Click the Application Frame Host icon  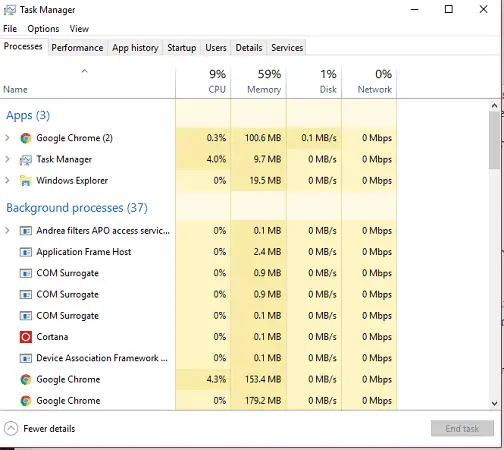[26, 252]
